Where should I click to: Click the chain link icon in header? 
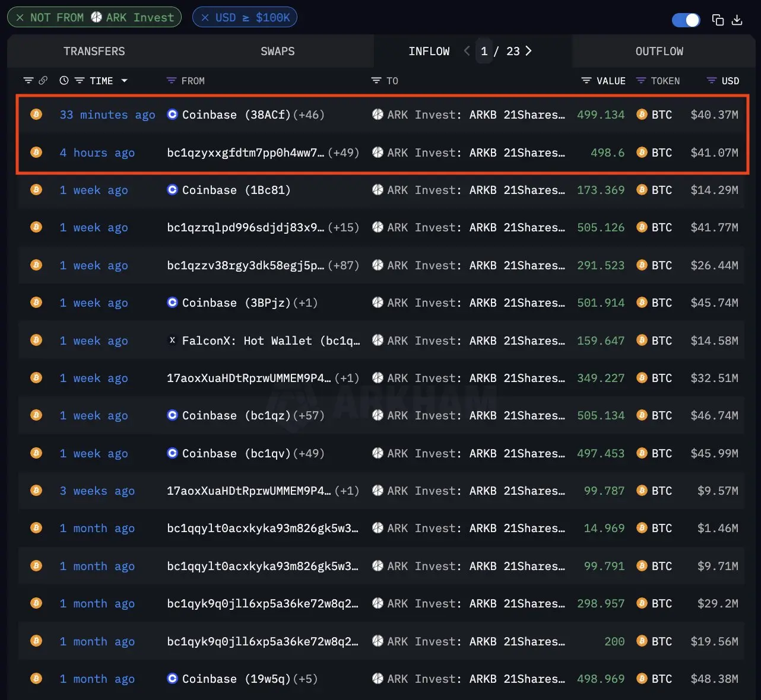(43, 81)
